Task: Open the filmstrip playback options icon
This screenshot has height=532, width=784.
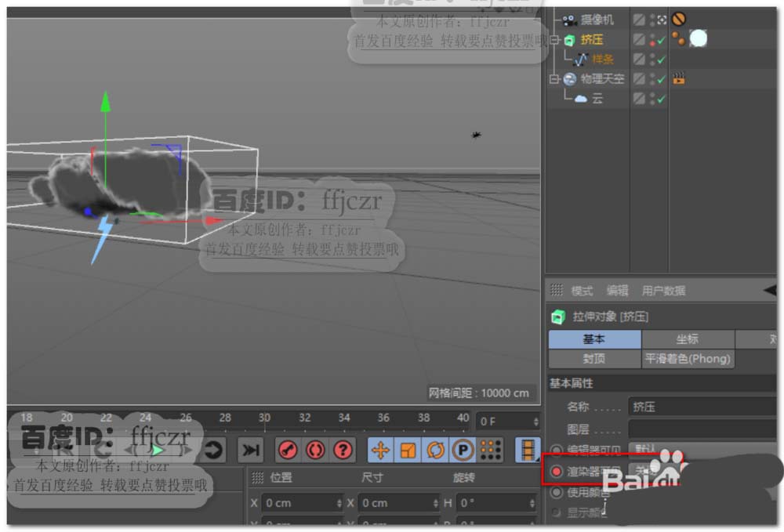Action: coord(528,450)
